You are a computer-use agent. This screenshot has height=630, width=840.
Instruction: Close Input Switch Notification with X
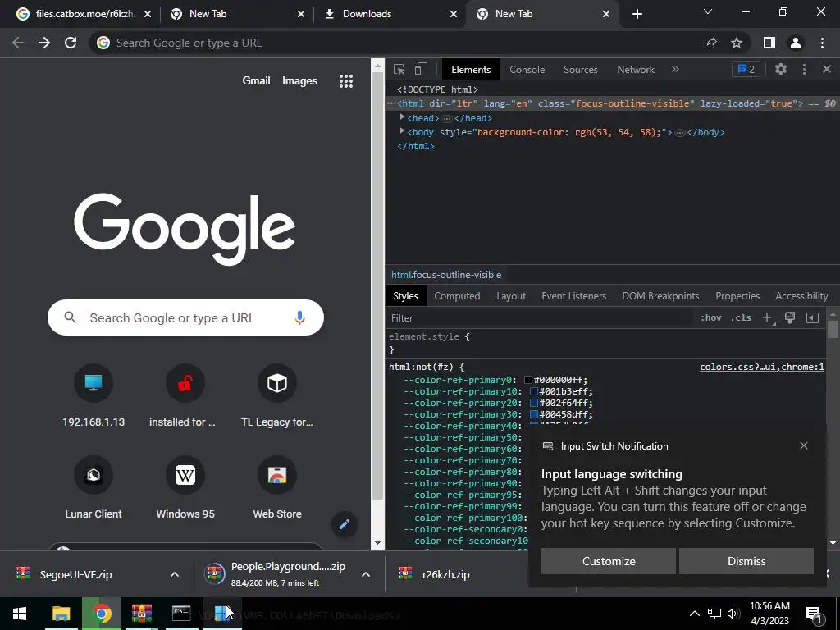804,445
